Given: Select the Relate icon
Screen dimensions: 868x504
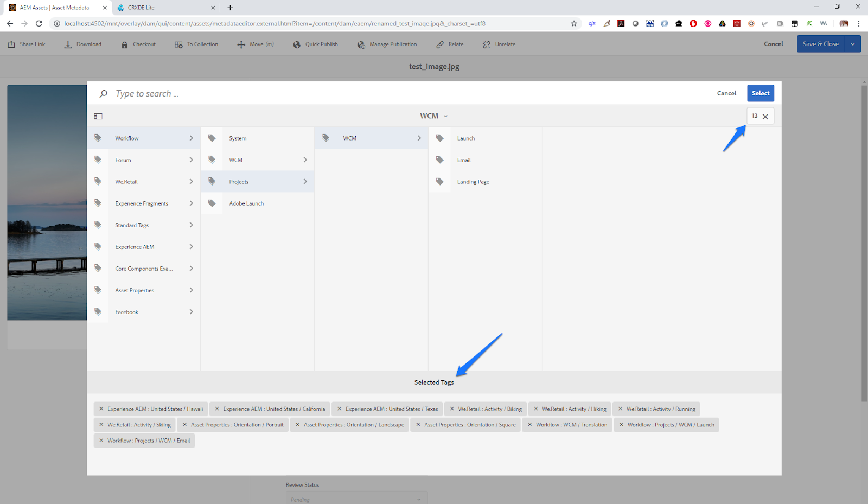Looking at the screenshot, I should pos(441,44).
